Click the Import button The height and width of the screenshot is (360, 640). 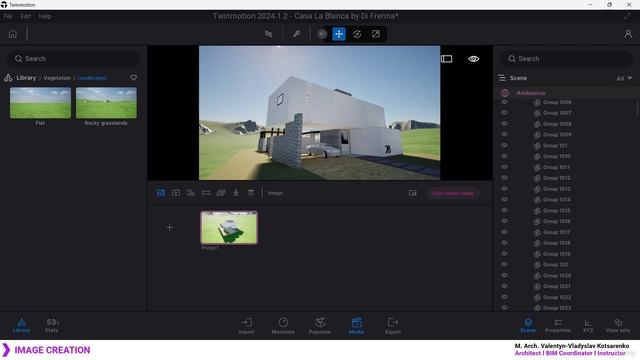[x=246, y=326]
